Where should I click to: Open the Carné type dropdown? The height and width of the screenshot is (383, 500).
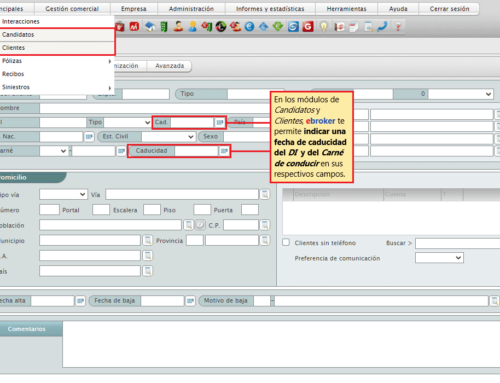[53, 151]
